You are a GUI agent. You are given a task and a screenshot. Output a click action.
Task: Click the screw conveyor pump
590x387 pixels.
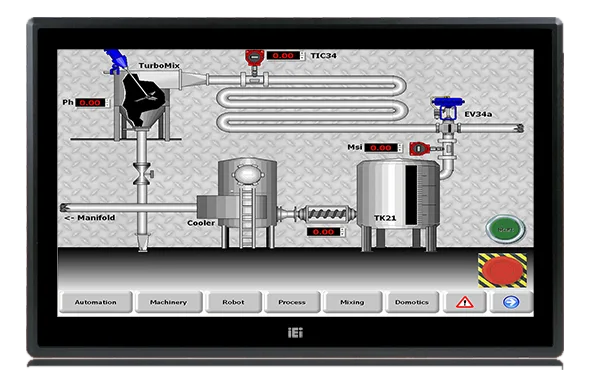pos(327,214)
